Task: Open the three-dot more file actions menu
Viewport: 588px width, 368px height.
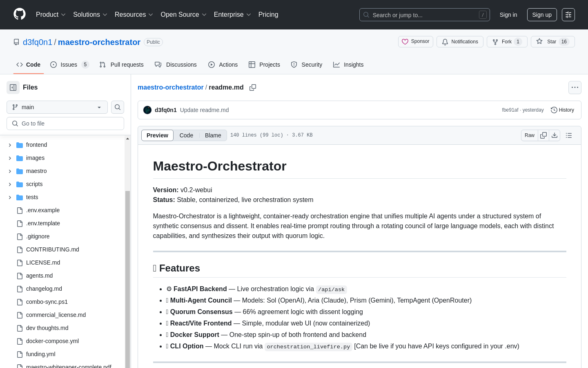Action: click(x=575, y=88)
